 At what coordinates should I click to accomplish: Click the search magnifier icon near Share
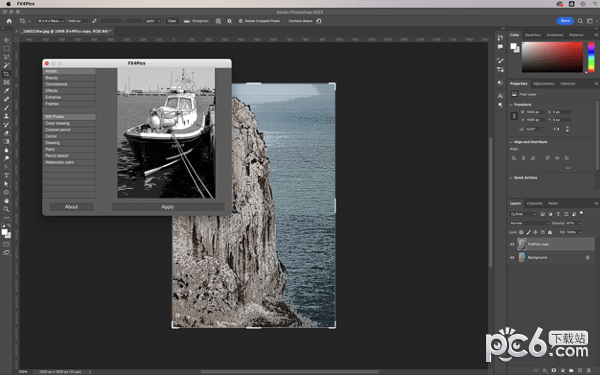(580, 21)
